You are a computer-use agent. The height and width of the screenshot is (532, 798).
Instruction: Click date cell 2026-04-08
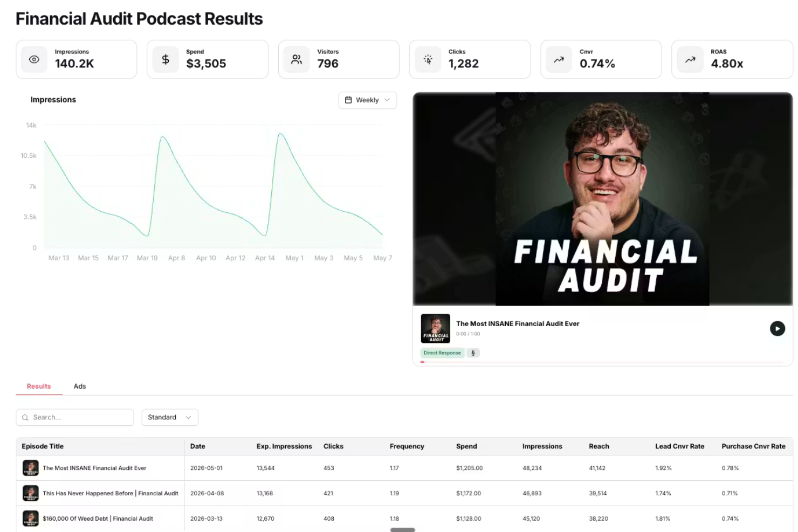[207, 493]
